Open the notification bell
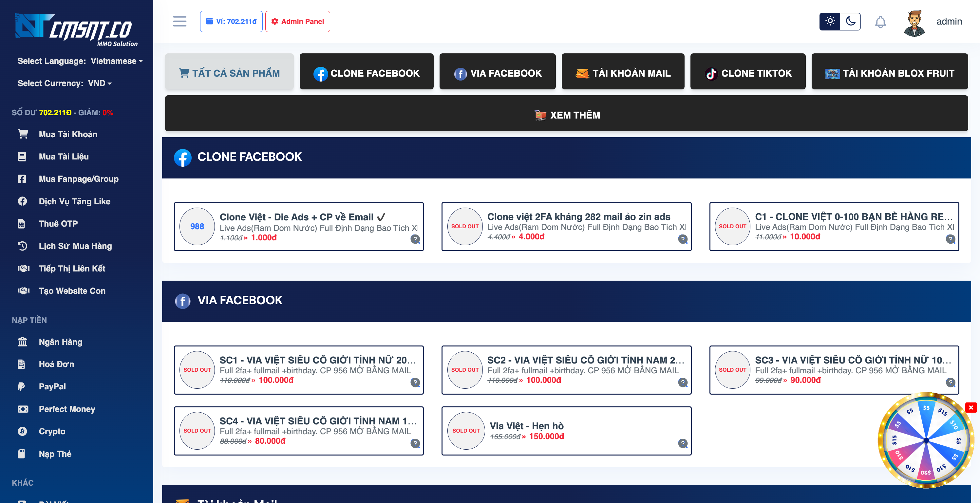 click(880, 22)
